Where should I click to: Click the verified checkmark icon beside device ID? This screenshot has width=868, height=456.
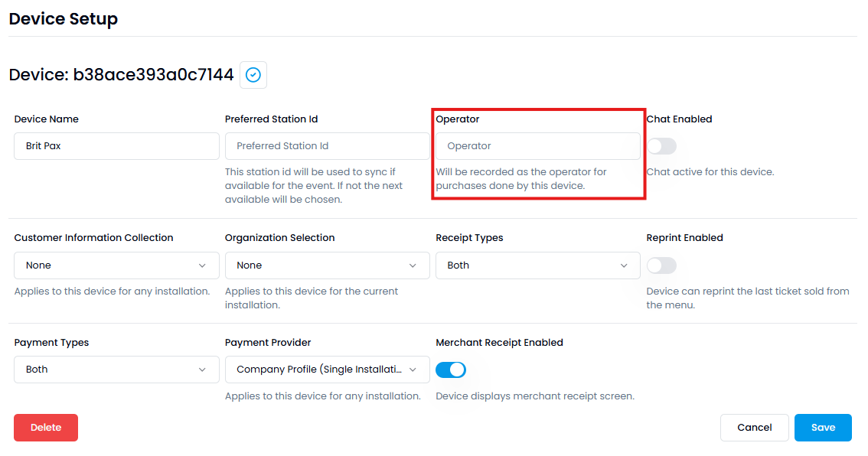pyautogui.click(x=253, y=75)
